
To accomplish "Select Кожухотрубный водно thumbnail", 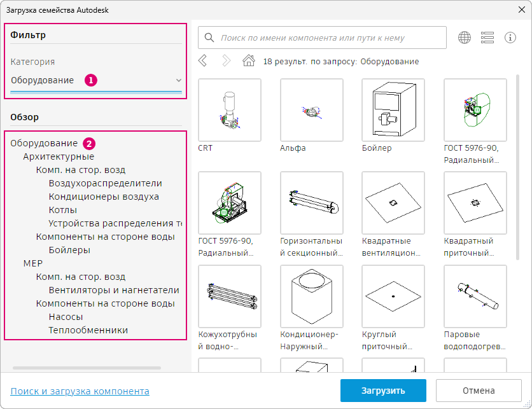I will (230, 296).
